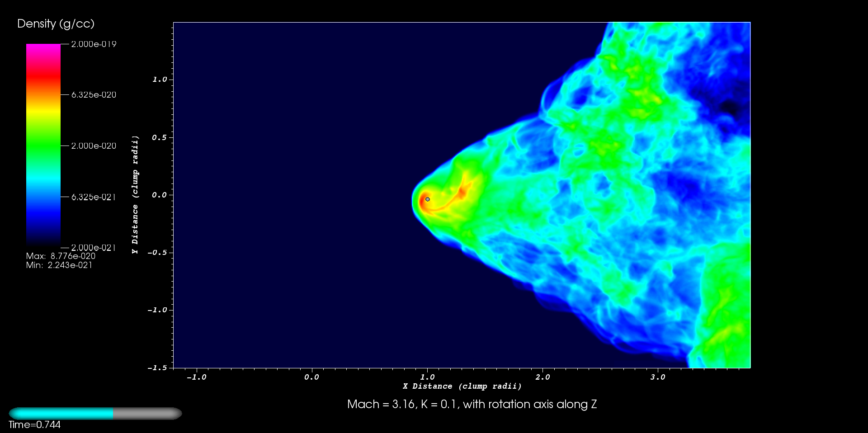The width and height of the screenshot is (868, 433).
Task: Click the '6.325e-021' legend label
Action: pos(94,197)
